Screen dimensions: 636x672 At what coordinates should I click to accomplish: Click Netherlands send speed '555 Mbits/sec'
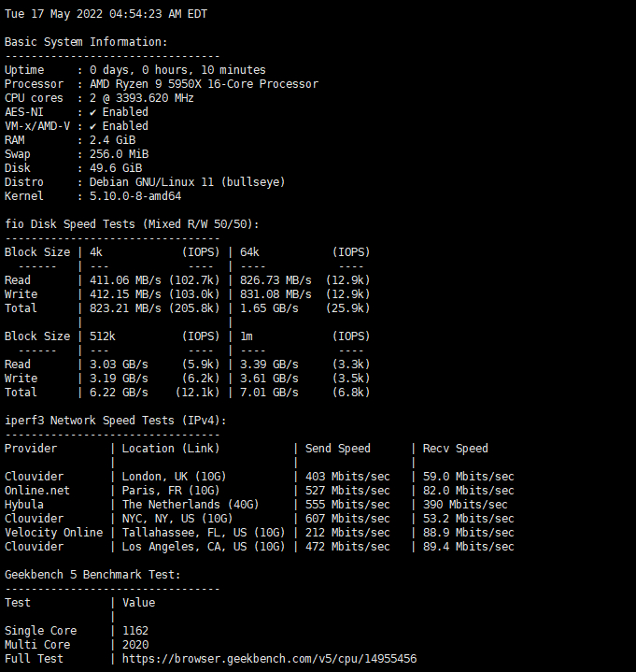[x=347, y=505]
